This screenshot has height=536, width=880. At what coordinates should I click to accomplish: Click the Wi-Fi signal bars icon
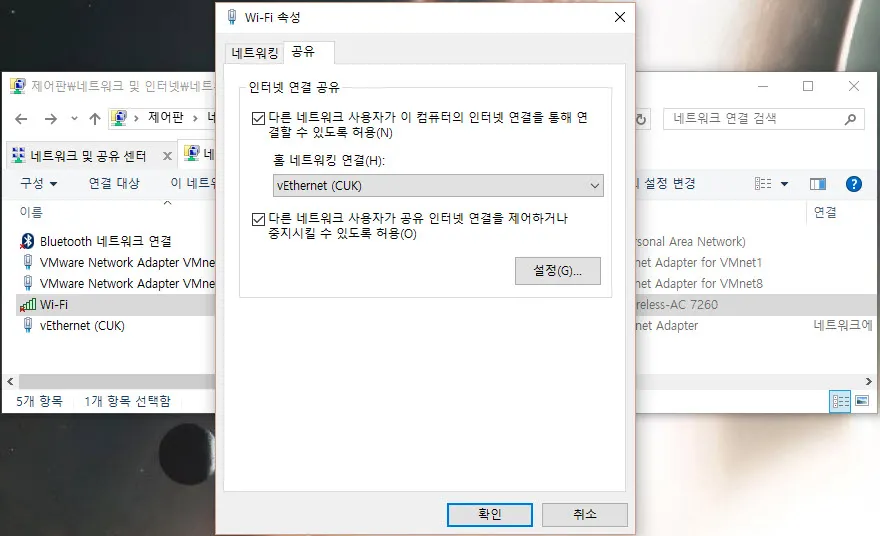coord(28,305)
